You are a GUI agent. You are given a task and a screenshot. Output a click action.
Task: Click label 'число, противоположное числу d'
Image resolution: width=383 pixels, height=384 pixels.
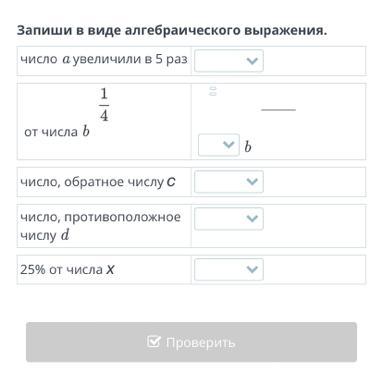pos(100,226)
